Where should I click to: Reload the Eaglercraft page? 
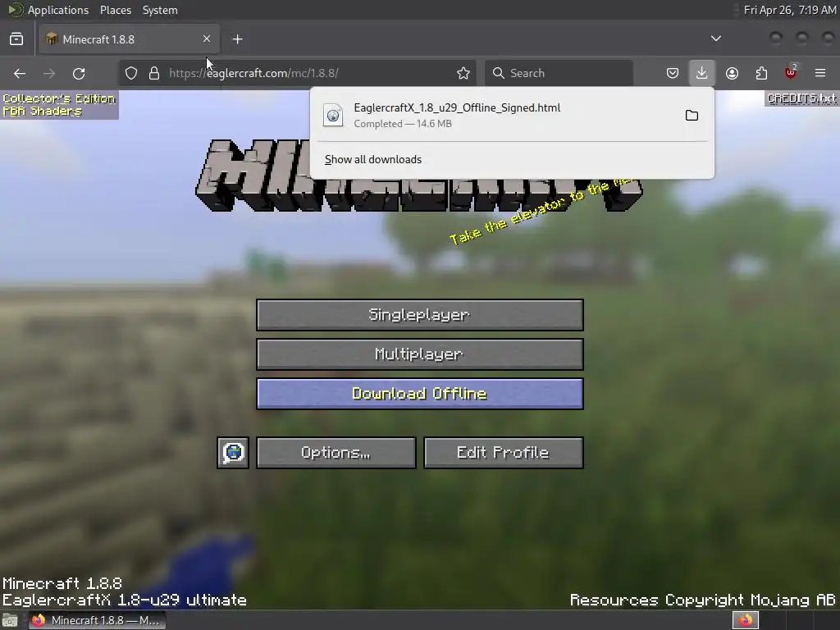pyautogui.click(x=79, y=73)
